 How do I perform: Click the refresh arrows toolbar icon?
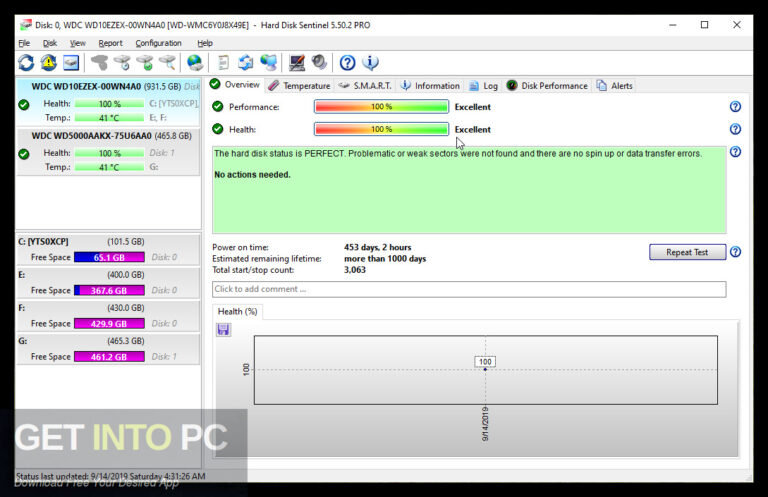point(26,63)
